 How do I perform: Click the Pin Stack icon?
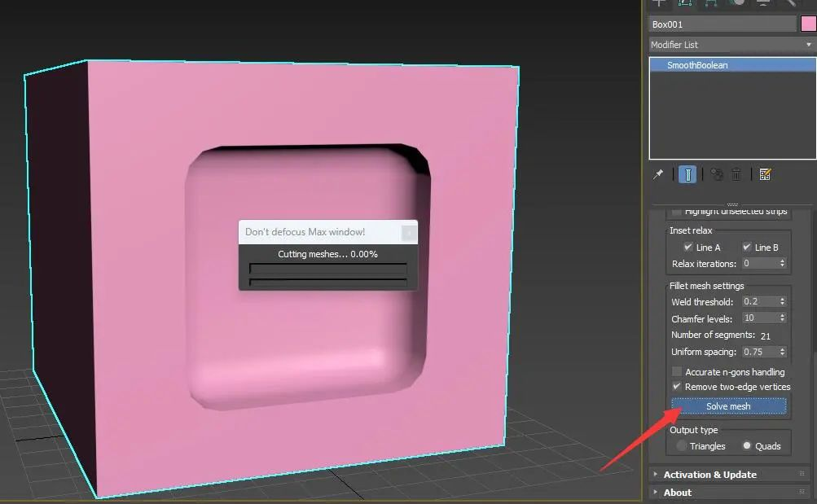pyautogui.click(x=658, y=174)
